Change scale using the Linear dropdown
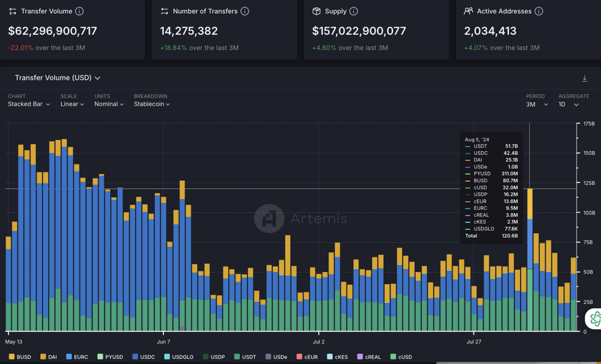Viewport: 601px width, 364px height. (70, 104)
